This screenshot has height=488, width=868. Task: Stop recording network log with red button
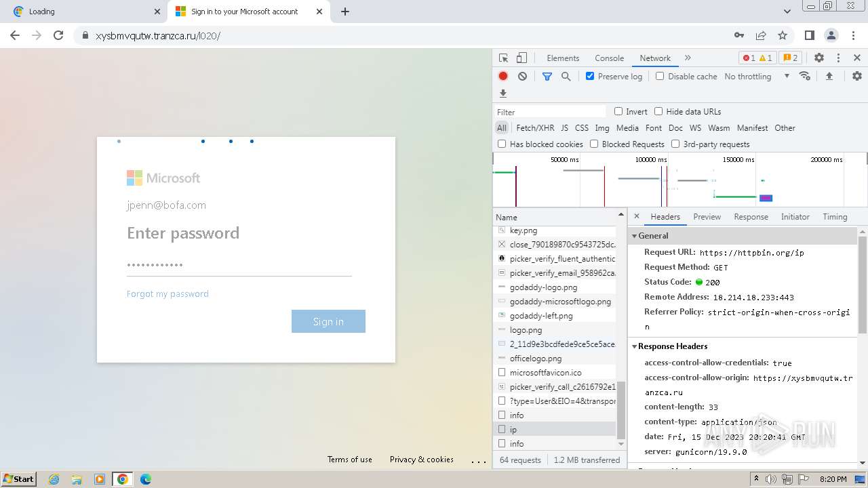point(503,77)
